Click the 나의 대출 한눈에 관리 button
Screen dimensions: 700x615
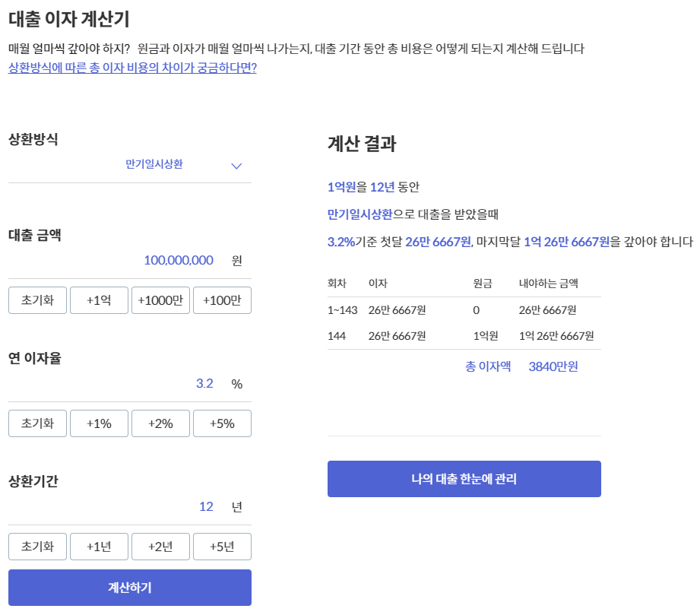(x=464, y=479)
